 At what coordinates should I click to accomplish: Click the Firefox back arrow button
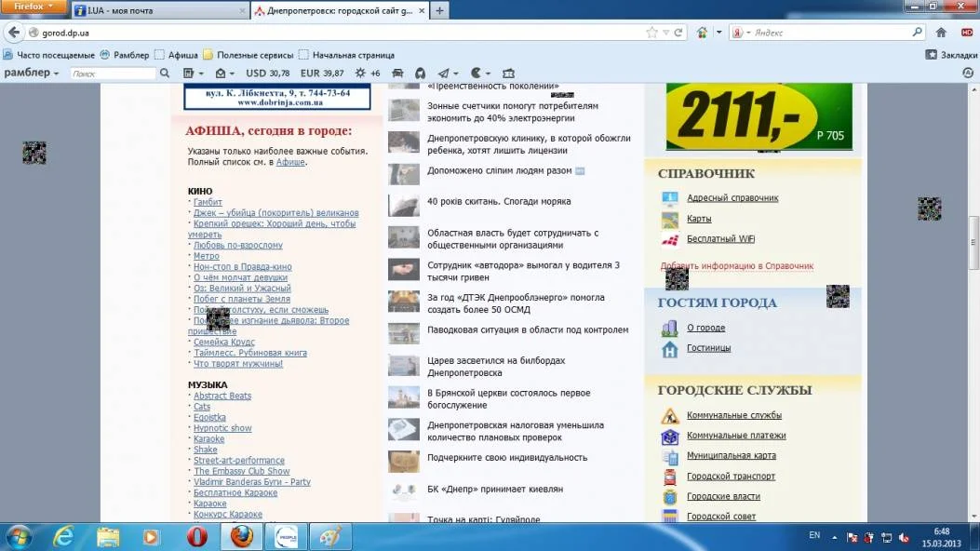click(13, 33)
